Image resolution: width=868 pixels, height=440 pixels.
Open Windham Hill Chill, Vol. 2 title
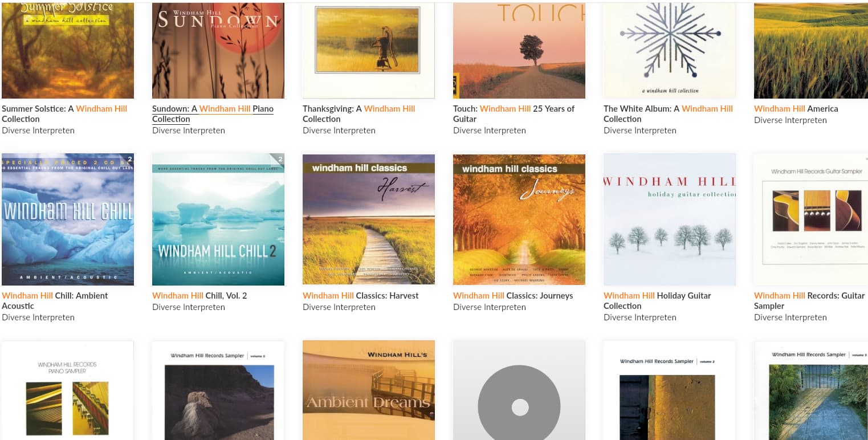pyautogui.click(x=199, y=296)
